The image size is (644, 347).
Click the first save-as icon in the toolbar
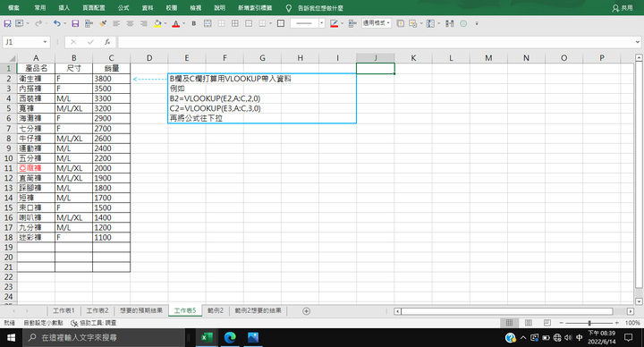click(7, 23)
